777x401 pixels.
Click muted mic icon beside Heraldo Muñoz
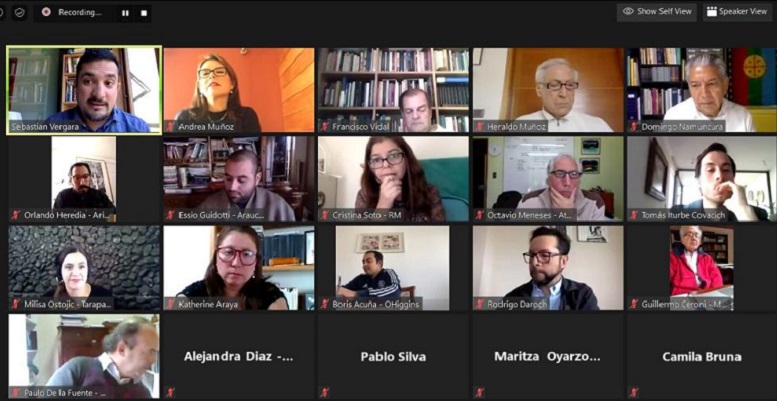tap(480, 126)
